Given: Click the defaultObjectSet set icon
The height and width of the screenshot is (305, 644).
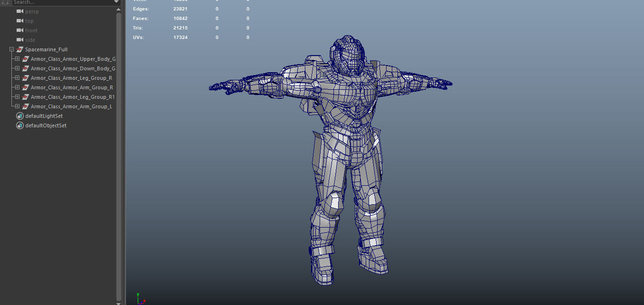Looking at the screenshot, I should tap(20, 125).
